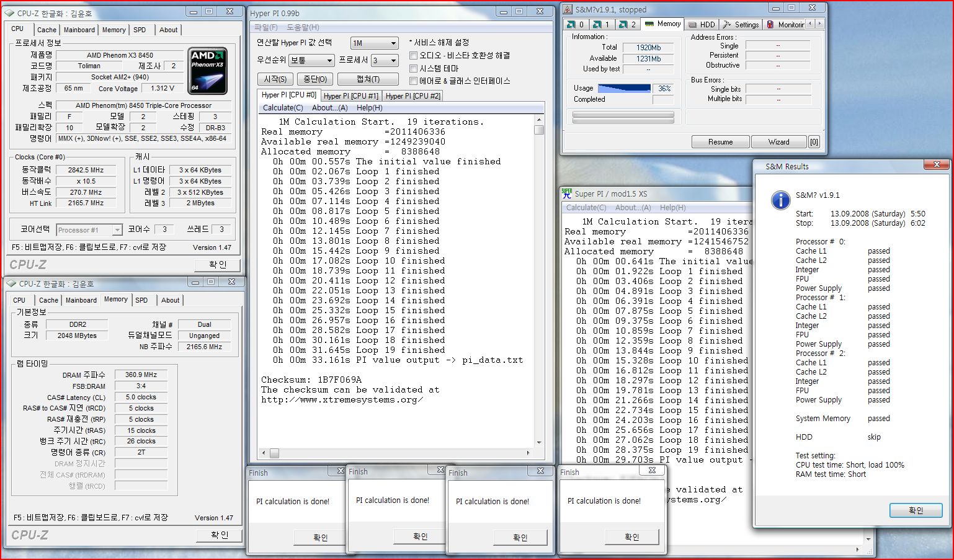954x560 pixels.
Task: Click 확인 in the bottom CPU-Z window
Action: point(220,535)
